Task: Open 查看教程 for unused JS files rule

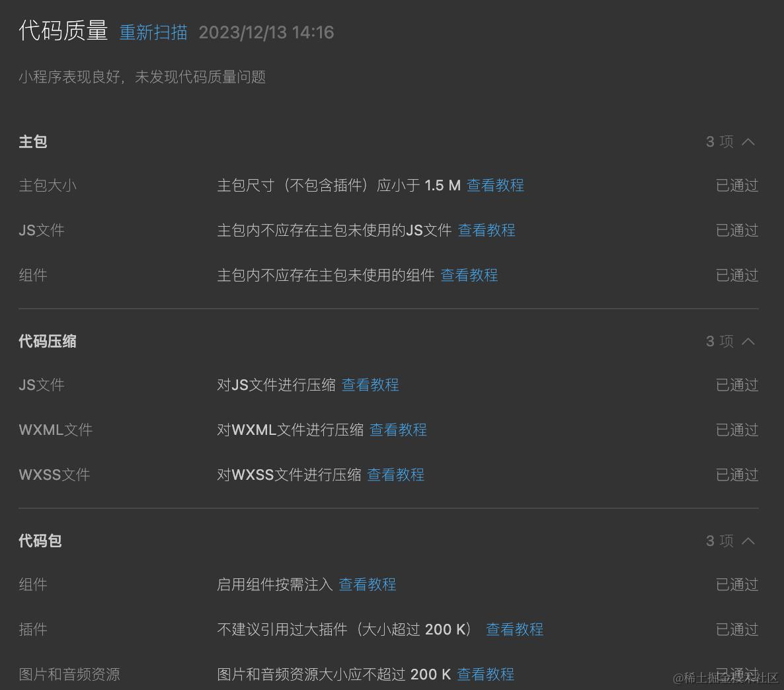Action: click(x=487, y=230)
